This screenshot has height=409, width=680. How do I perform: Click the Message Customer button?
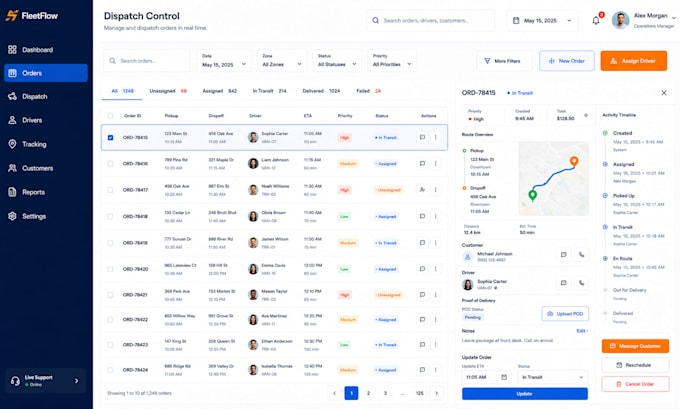(635, 346)
